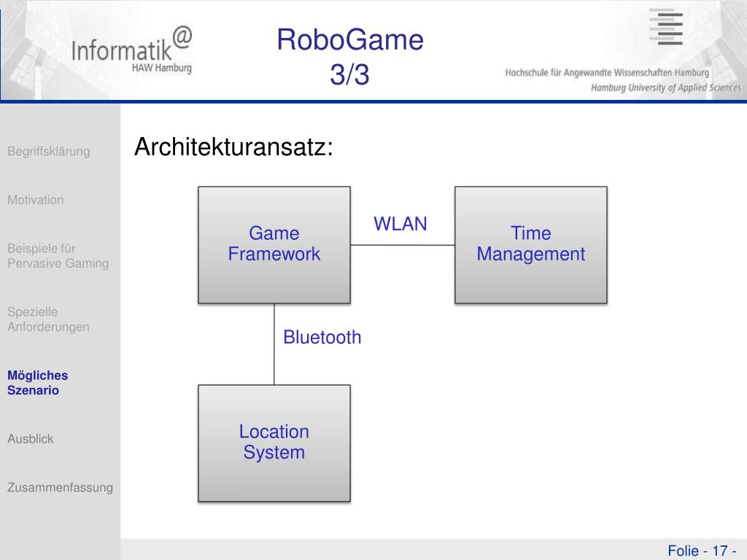
Task: Click the HAW striped lines logo icon
Action: (666, 27)
